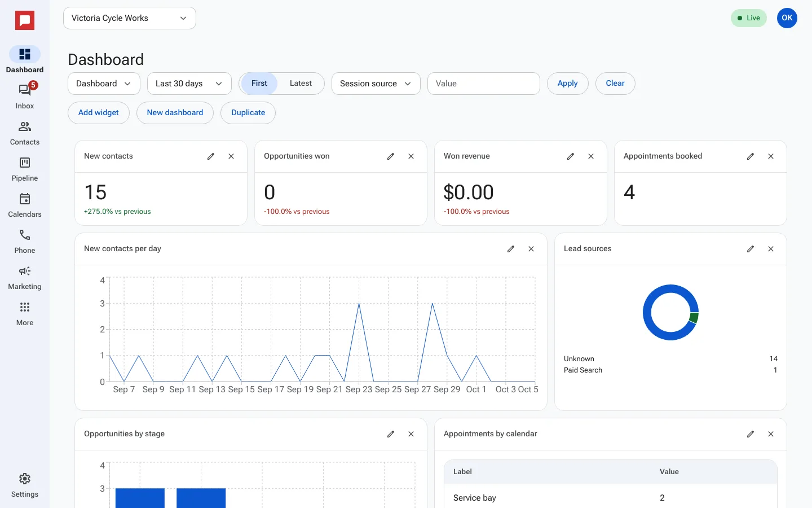This screenshot has width=812, height=508.
Task: Open the More apps grid
Action: coord(25,313)
